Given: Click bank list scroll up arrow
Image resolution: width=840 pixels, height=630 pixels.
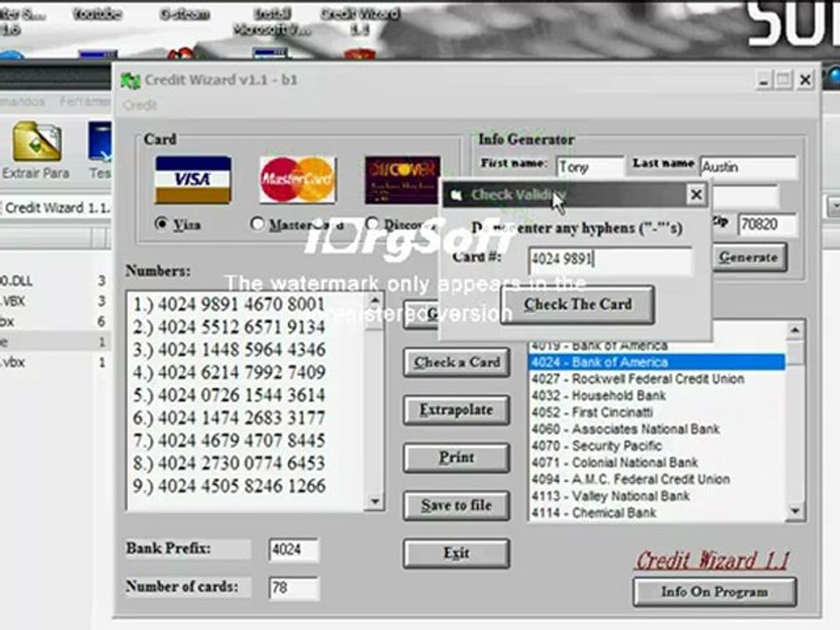Looking at the screenshot, I should (795, 330).
